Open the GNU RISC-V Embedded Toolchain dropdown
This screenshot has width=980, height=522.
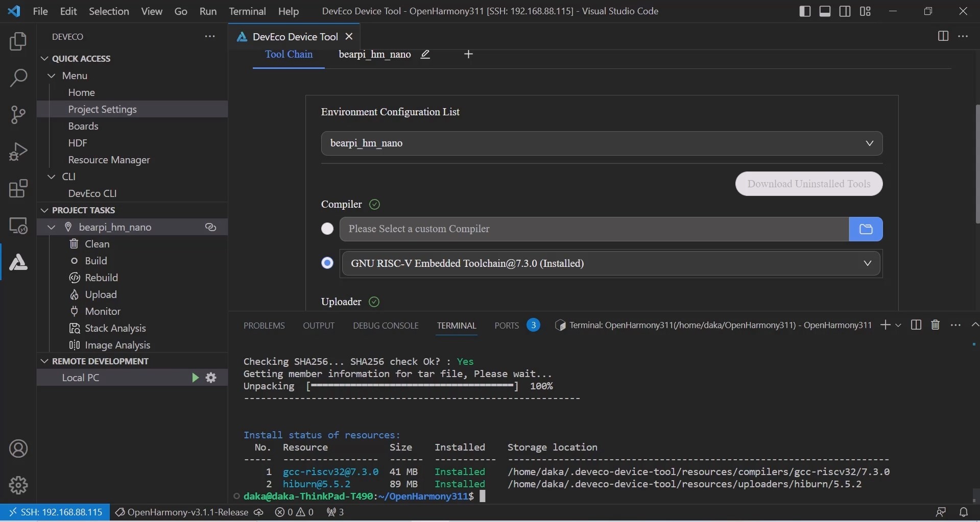[x=611, y=263]
